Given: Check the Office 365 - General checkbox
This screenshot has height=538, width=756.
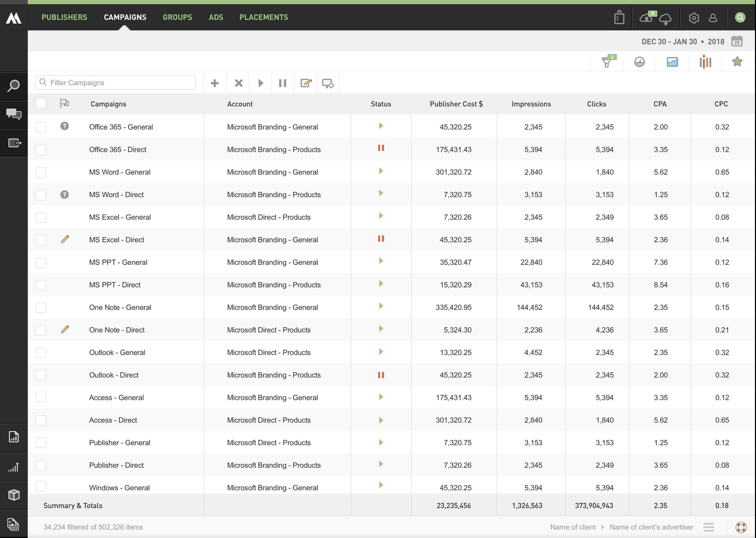Looking at the screenshot, I should tap(41, 127).
